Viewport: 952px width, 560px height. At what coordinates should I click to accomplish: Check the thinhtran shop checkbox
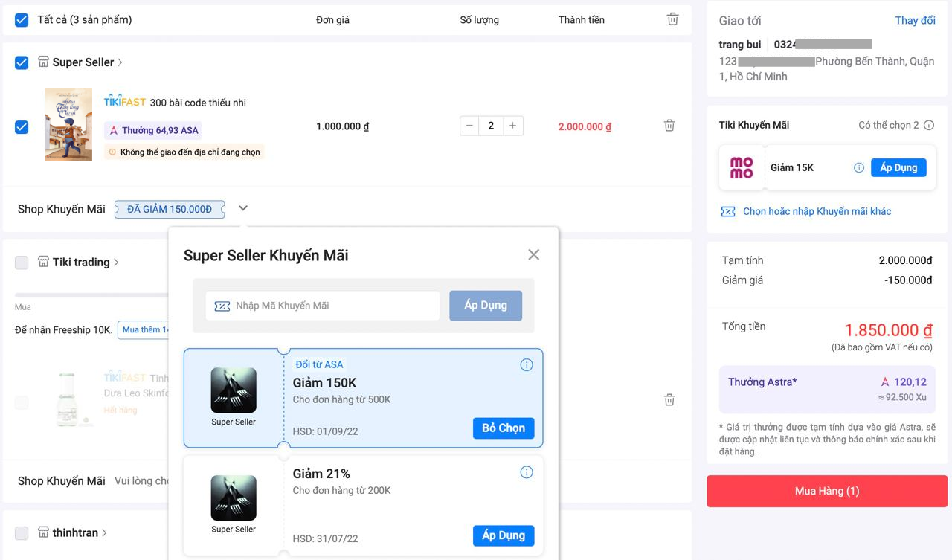(x=22, y=533)
